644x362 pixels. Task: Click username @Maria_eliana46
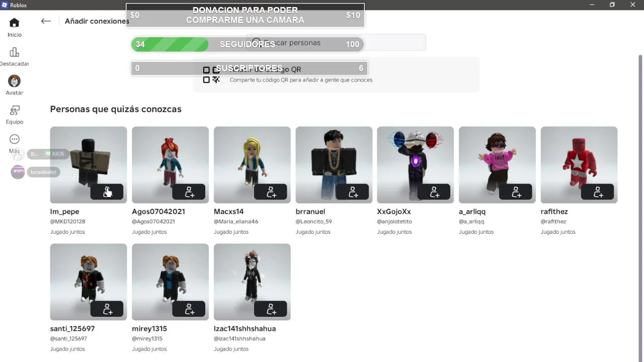[x=236, y=222]
